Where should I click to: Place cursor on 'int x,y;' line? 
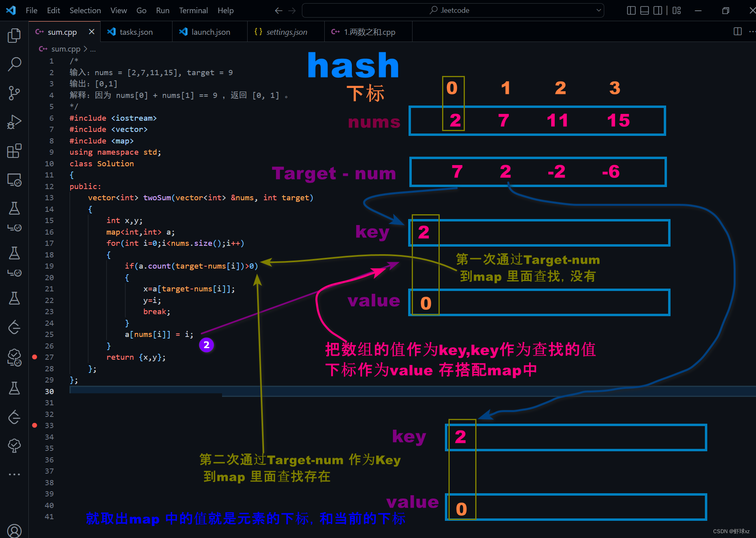(x=125, y=220)
